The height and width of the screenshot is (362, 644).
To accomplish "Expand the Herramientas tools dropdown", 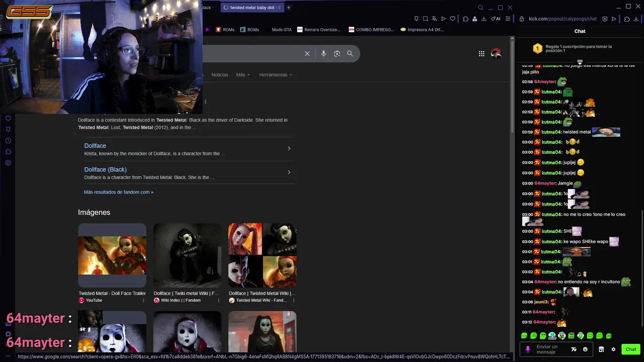I will tap(275, 75).
